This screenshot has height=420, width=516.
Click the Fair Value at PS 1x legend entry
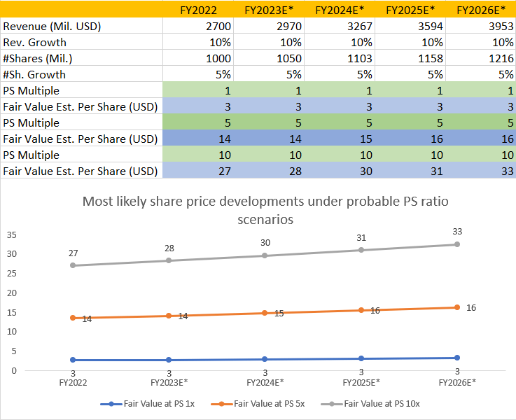(x=148, y=404)
